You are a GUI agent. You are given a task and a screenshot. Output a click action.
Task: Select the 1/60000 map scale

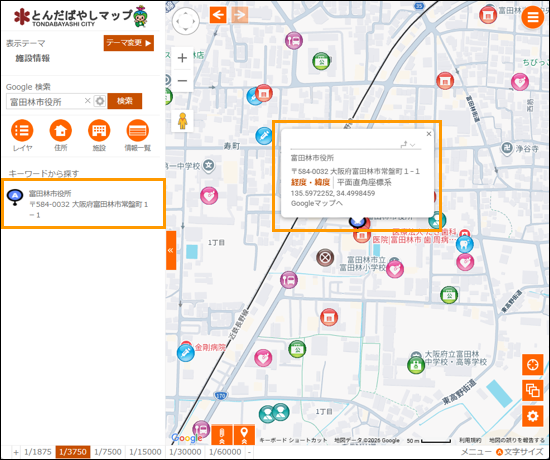(225, 452)
